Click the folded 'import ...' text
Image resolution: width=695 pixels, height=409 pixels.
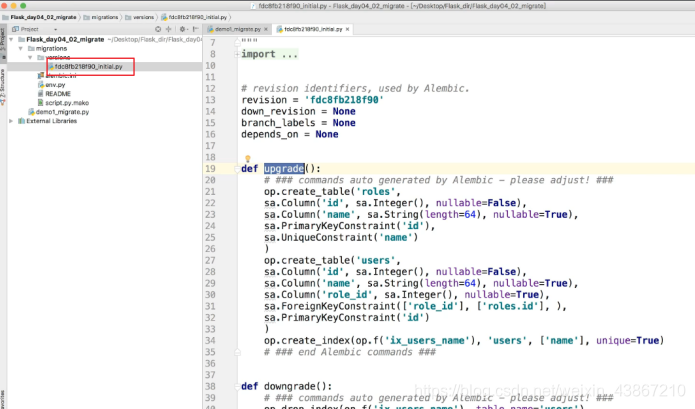[269, 54]
